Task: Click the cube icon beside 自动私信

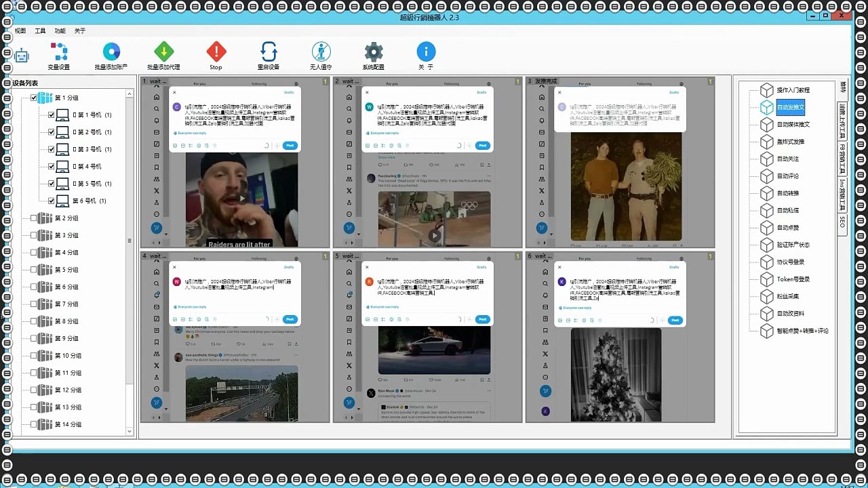Action: (766, 210)
